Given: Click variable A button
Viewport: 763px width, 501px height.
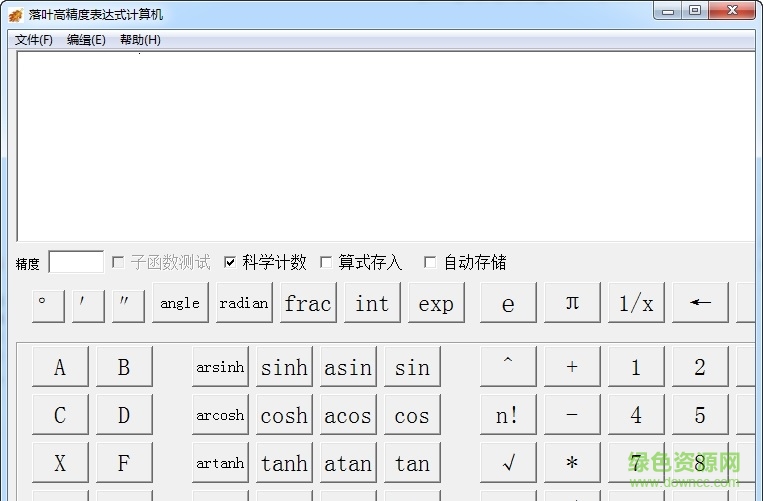Looking at the screenshot, I should [60, 366].
